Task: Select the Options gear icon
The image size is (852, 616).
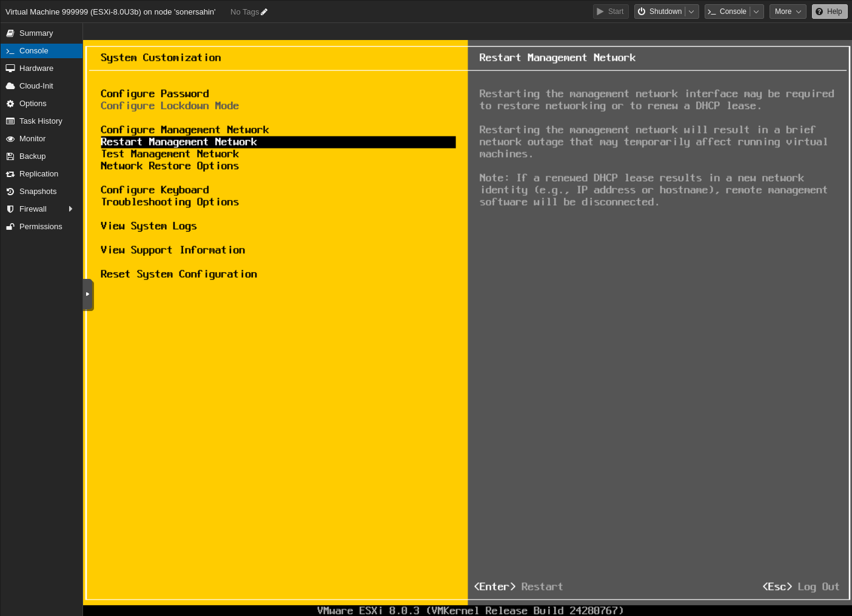Action: [10, 103]
